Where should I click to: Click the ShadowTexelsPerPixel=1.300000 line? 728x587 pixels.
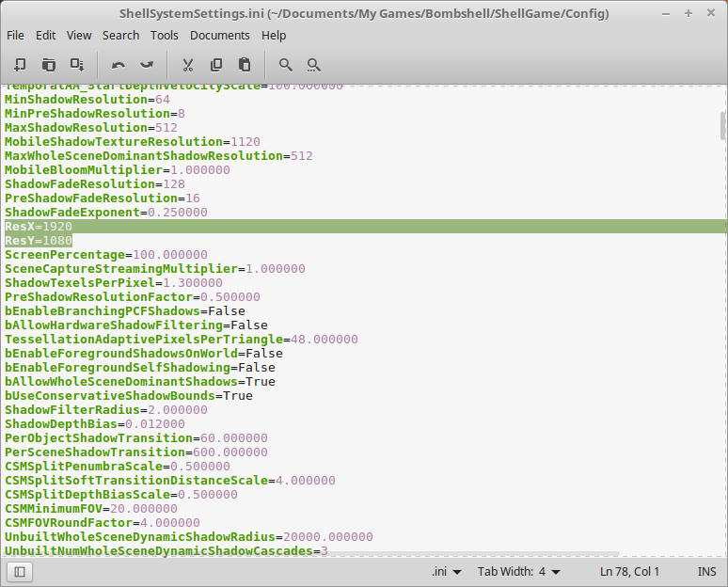point(114,283)
